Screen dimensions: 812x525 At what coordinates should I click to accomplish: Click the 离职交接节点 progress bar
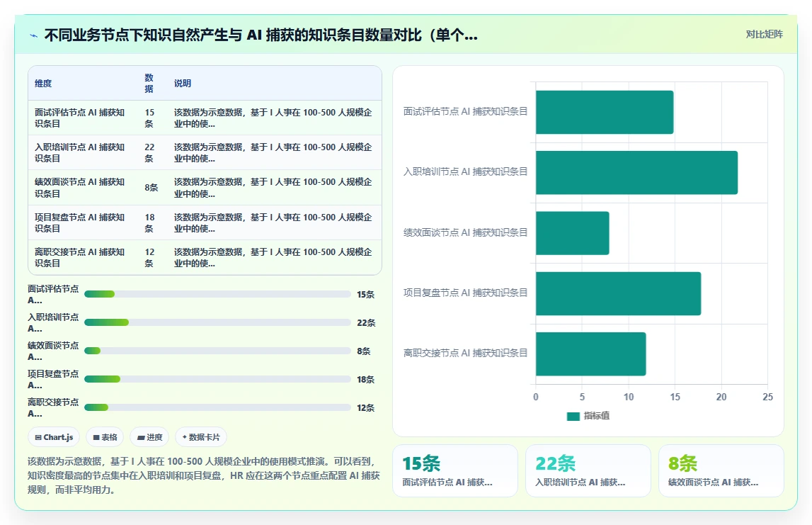217,407
